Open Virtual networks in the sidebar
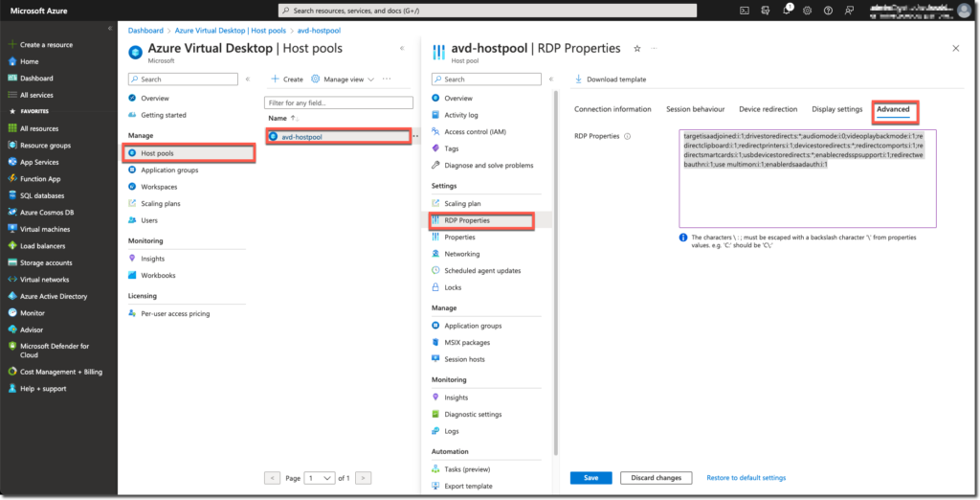980x500 pixels. [44, 280]
